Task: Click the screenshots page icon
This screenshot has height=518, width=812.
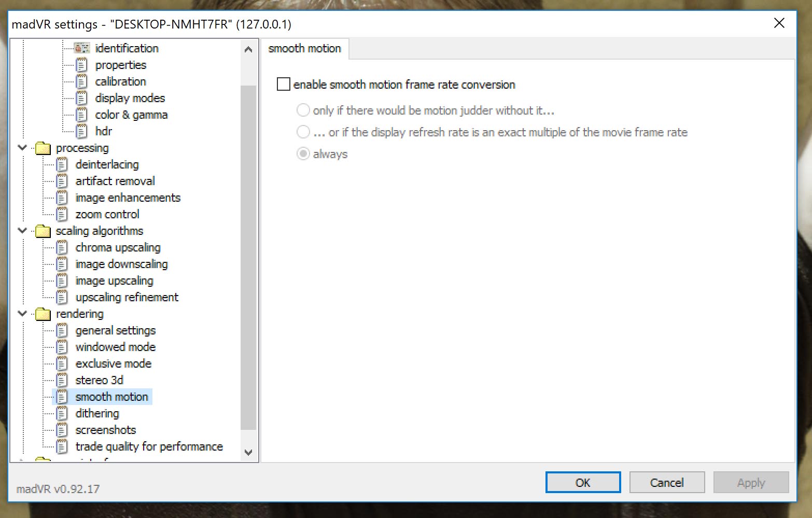Action: pos(62,430)
